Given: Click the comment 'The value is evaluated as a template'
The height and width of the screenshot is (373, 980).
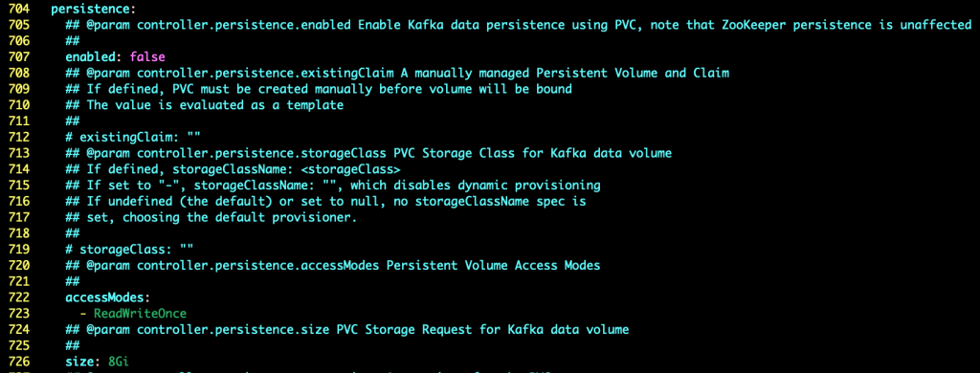Looking at the screenshot, I should point(215,105).
